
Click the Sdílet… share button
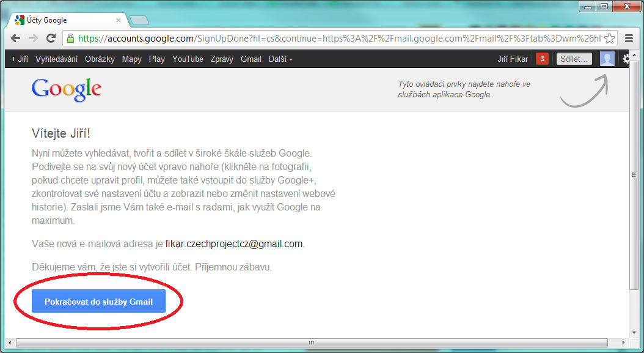coord(574,59)
